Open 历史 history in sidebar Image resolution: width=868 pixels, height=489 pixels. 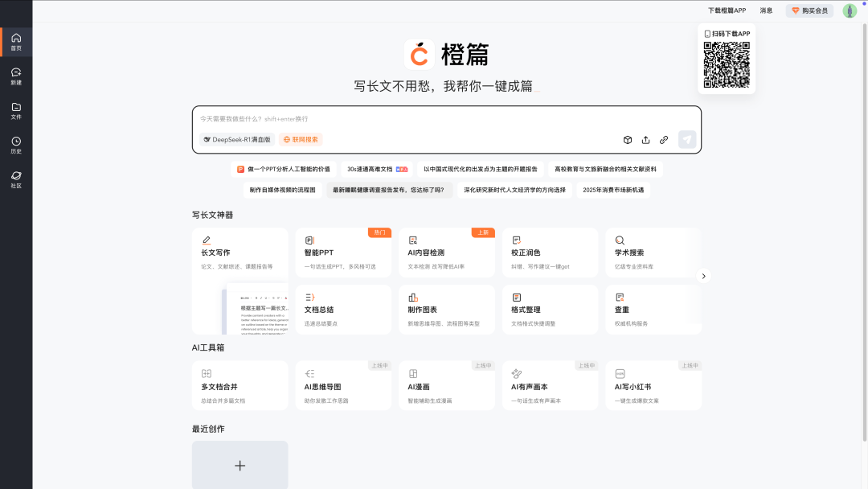click(x=16, y=146)
